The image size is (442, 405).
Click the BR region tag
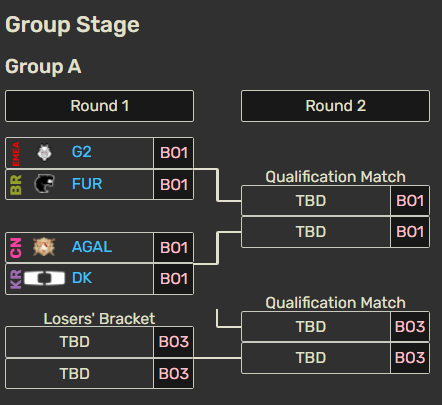coord(16,185)
